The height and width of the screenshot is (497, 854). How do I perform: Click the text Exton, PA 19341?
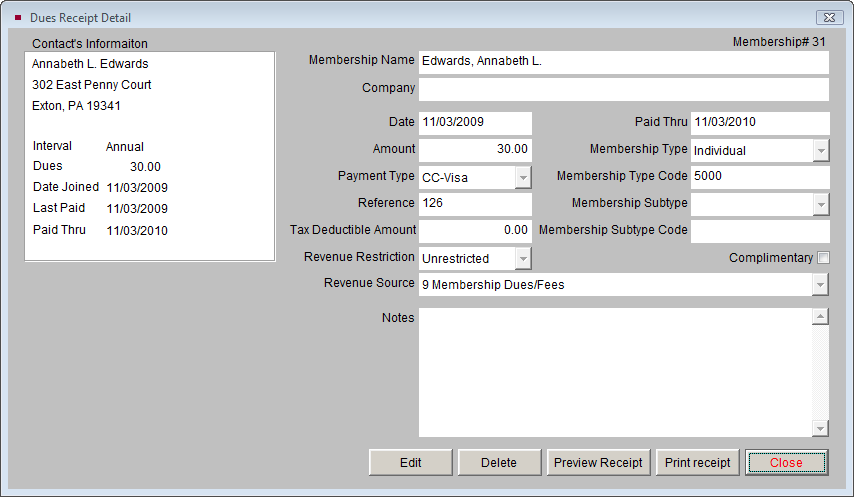[76, 106]
